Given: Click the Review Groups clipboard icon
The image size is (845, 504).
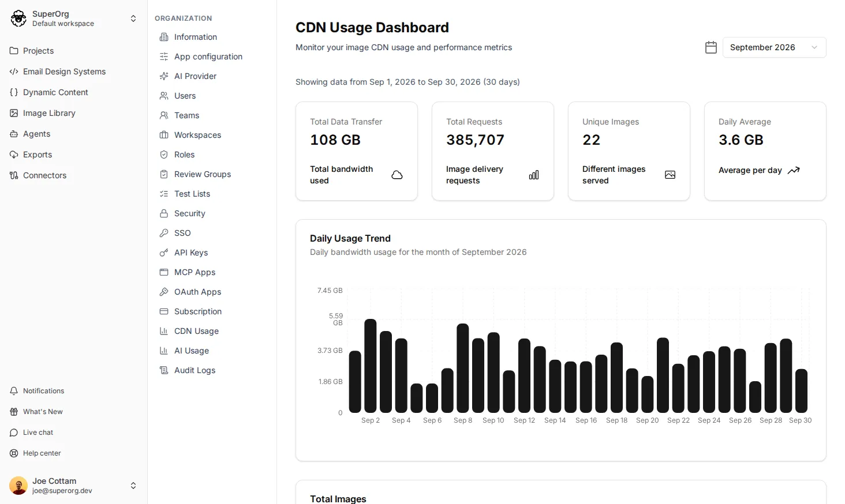Looking at the screenshot, I should coord(164,174).
